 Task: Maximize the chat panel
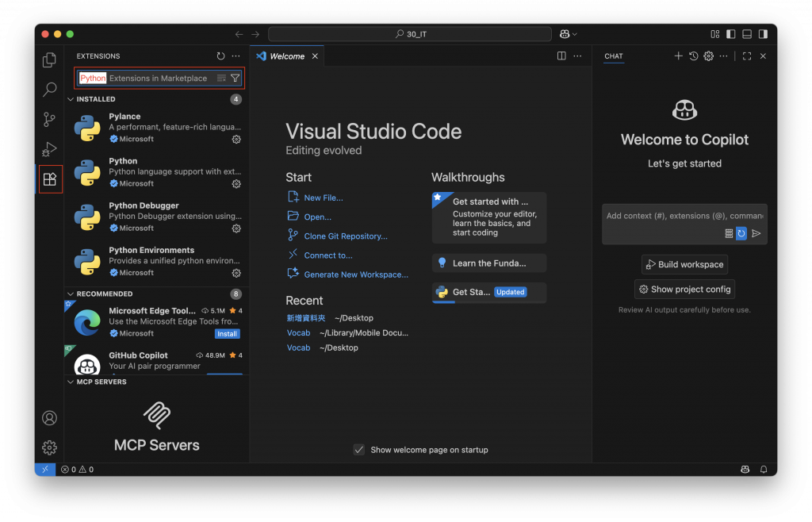coord(747,56)
